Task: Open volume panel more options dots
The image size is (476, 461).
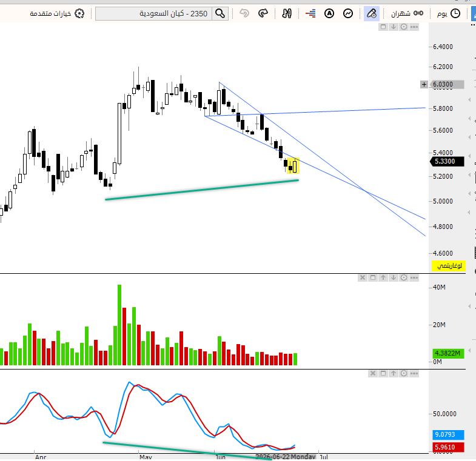Action: point(414,277)
